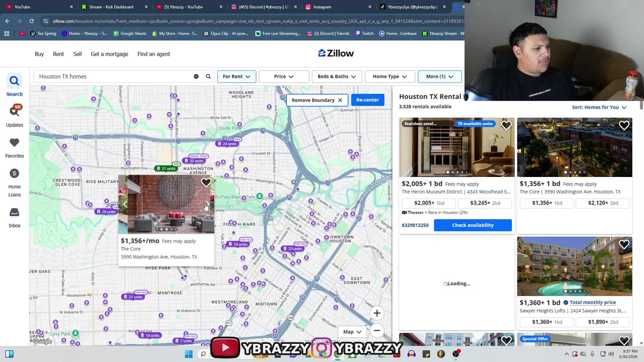Open Sawyer Heights Lofts pool photo
This screenshot has height=362, width=644.
tap(575, 266)
